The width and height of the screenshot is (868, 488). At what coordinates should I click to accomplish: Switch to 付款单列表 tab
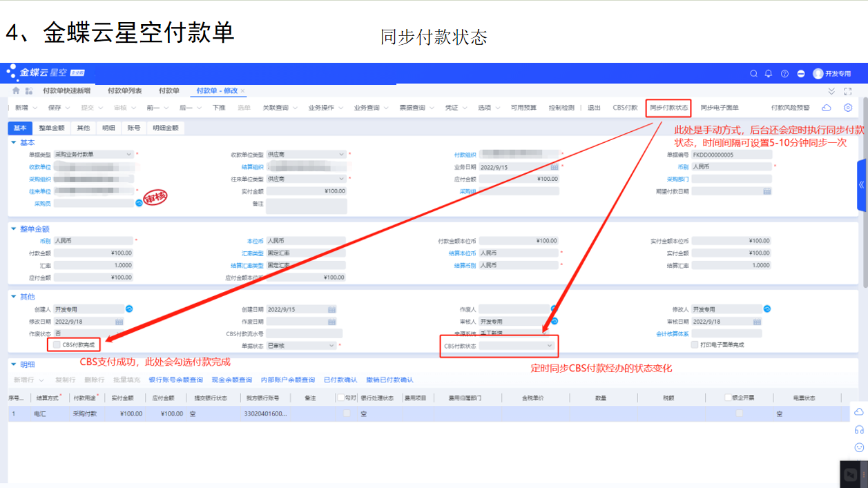[x=124, y=91]
